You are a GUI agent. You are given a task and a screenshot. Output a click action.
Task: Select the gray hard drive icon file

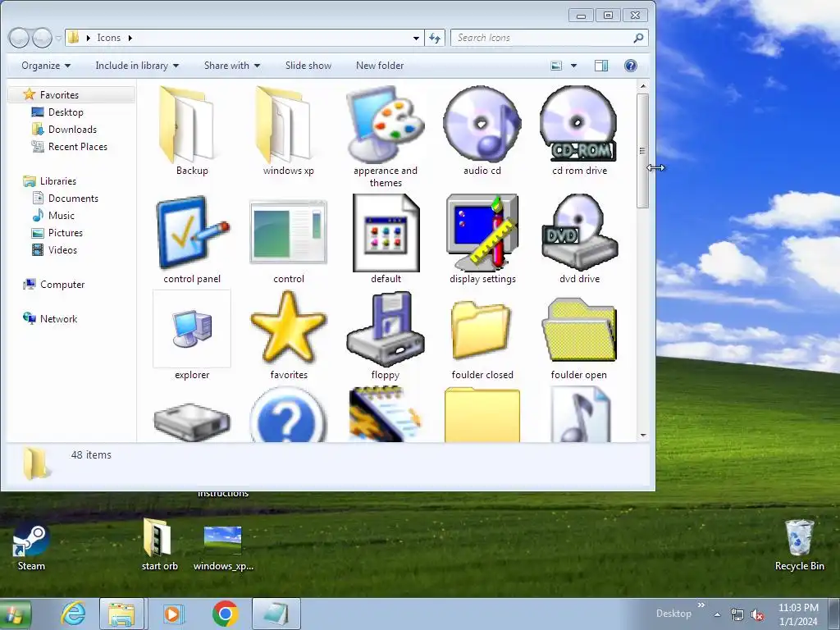tap(192, 422)
